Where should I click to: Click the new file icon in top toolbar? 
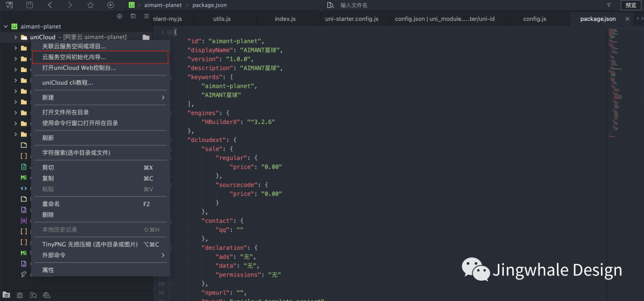(8, 5)
